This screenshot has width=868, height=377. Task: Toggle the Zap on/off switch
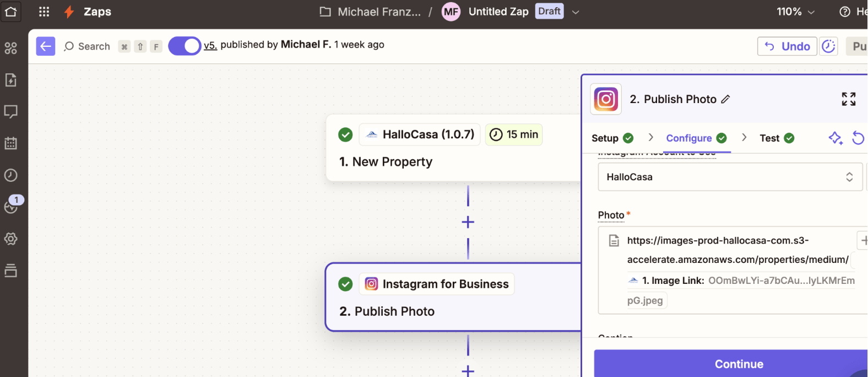pyautogui.click(x=185, y=46)
